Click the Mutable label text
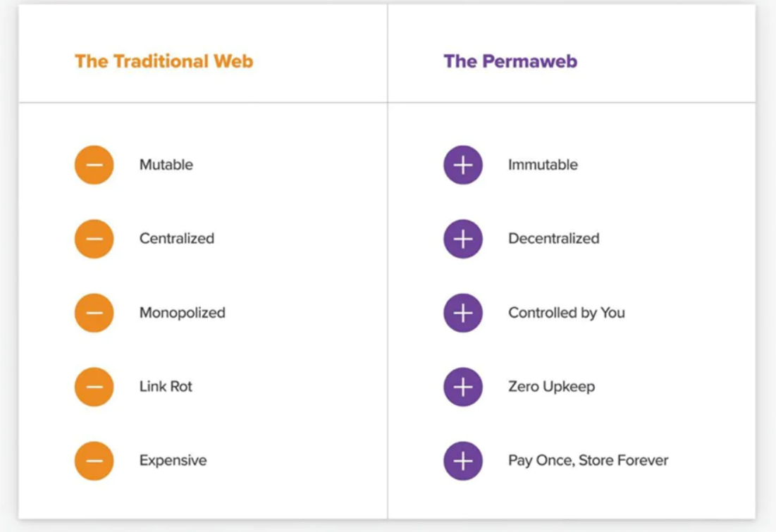Screen dimensions: 776x532 click(x=166, y=164)
